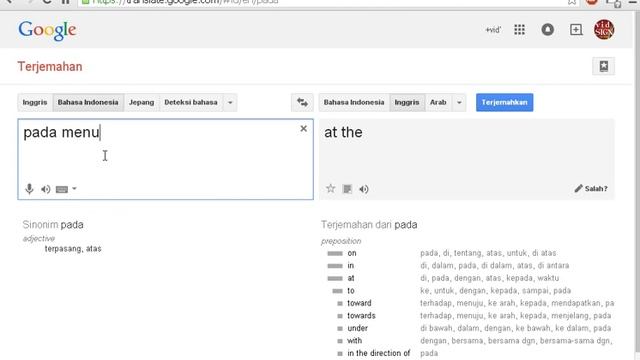Select Inggris as the source language
This screenshot has height=360, width=640.
[x=35, y=102]
